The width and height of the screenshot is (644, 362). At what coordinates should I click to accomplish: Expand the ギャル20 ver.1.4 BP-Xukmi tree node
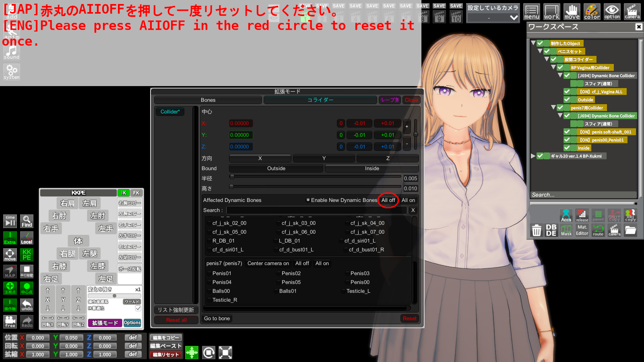(x=533, y=156)
